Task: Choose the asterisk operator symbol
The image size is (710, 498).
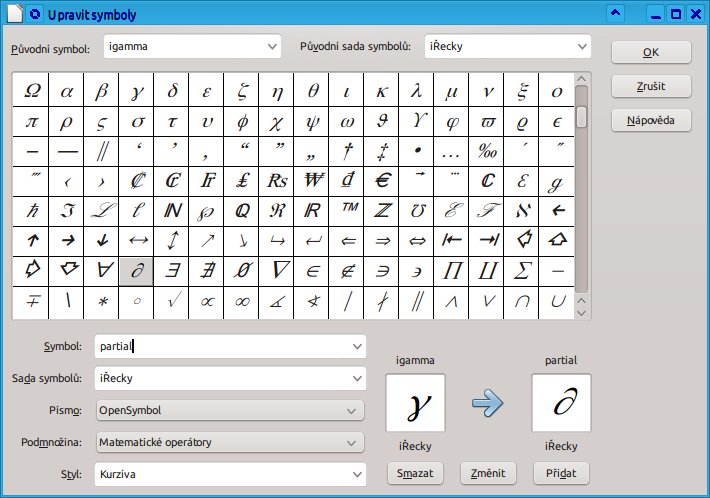Action: click(101, 302)
